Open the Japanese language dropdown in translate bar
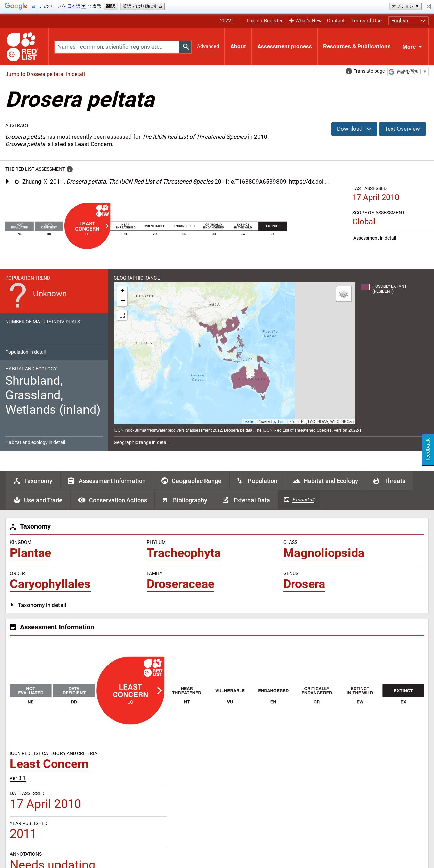The width and height of the screenshot is (434, 868). 76,6
